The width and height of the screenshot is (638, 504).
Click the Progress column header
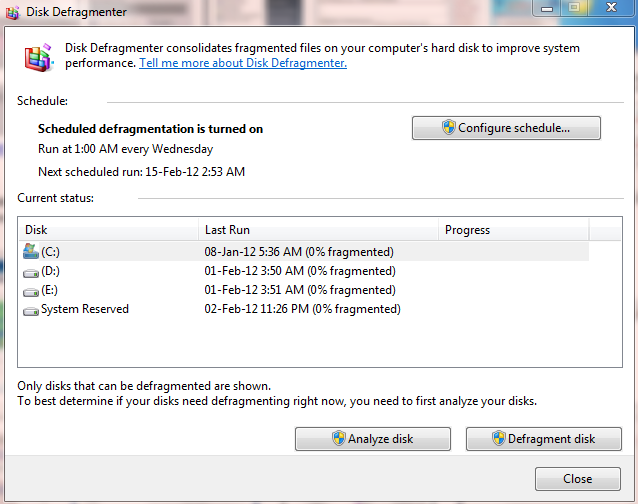pos(513,230)
